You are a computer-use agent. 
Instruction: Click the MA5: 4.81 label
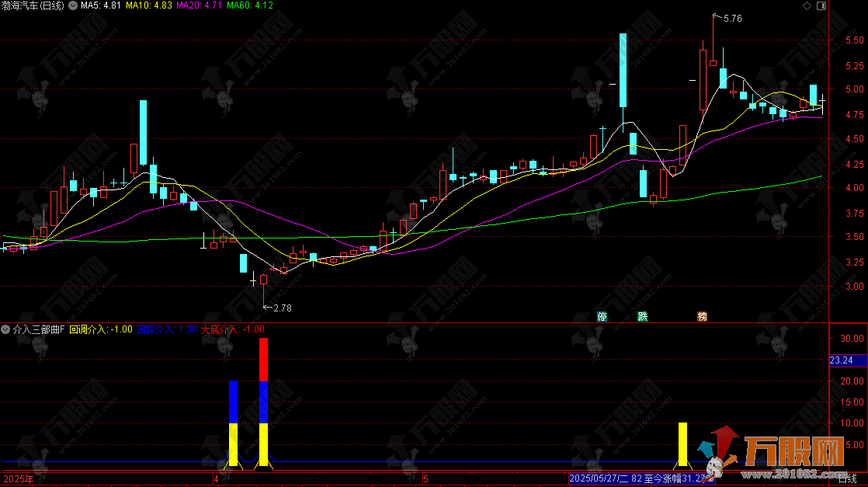point(101,5)
